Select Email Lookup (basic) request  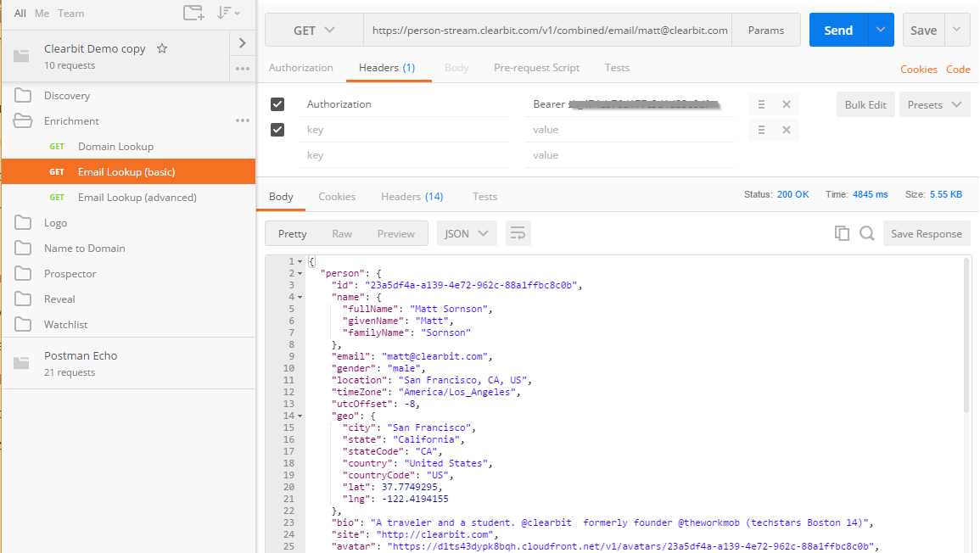coord(129,172)
